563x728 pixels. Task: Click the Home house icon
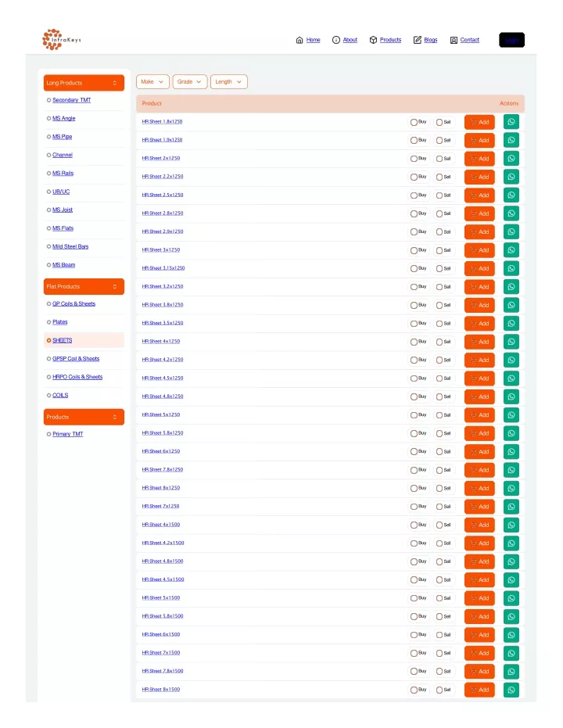point(299,40)
